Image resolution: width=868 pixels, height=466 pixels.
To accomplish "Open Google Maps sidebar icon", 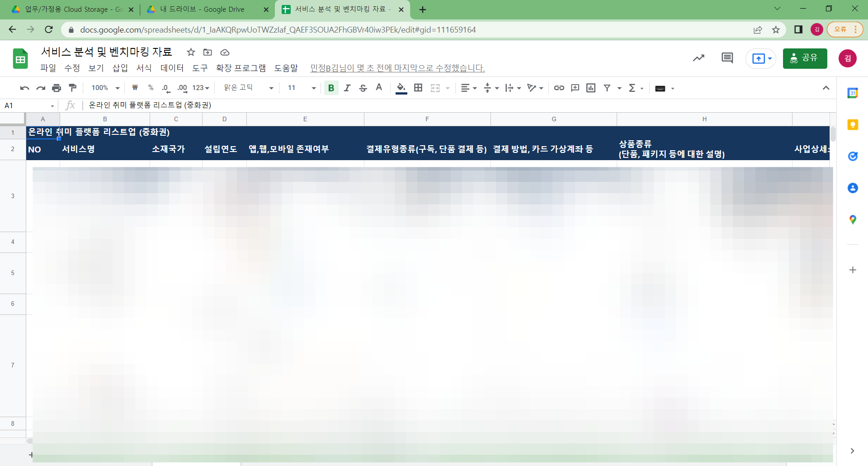I will coord(853,220).
